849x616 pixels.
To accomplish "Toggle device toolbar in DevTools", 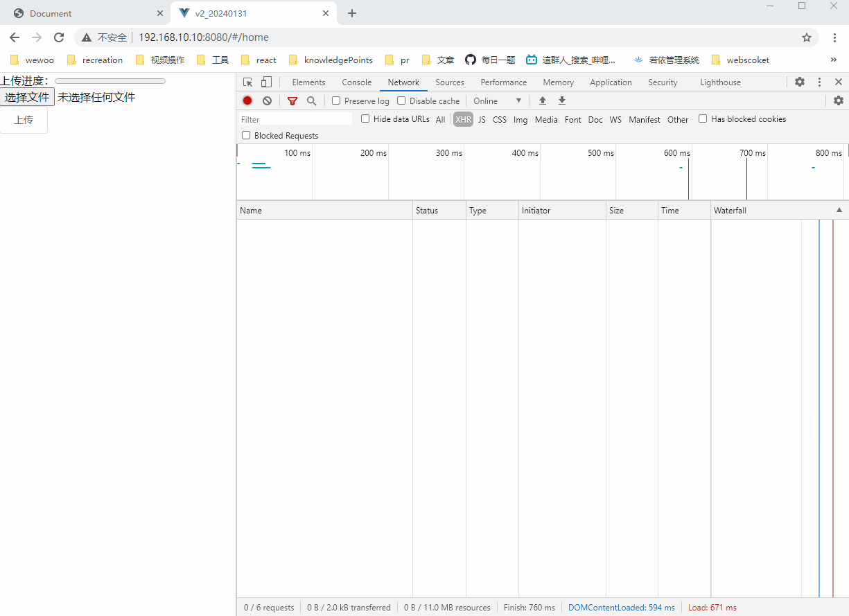I will pos(266,82).
